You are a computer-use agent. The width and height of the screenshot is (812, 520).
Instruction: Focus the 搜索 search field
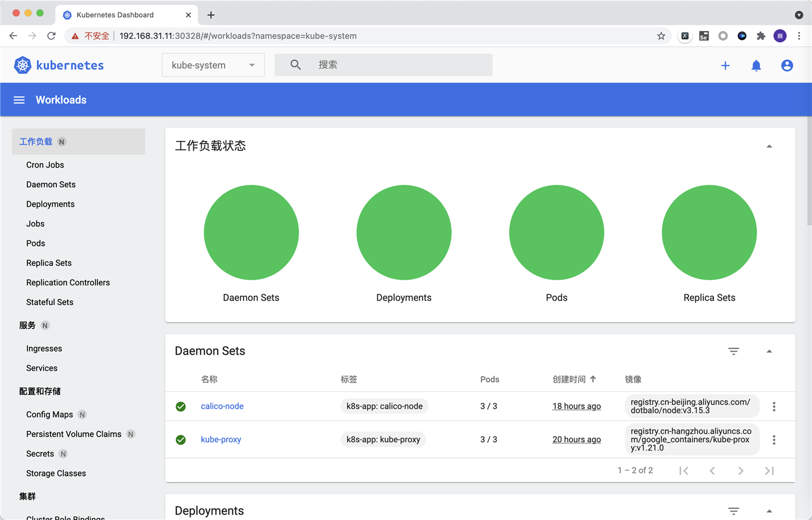point(383,65)
